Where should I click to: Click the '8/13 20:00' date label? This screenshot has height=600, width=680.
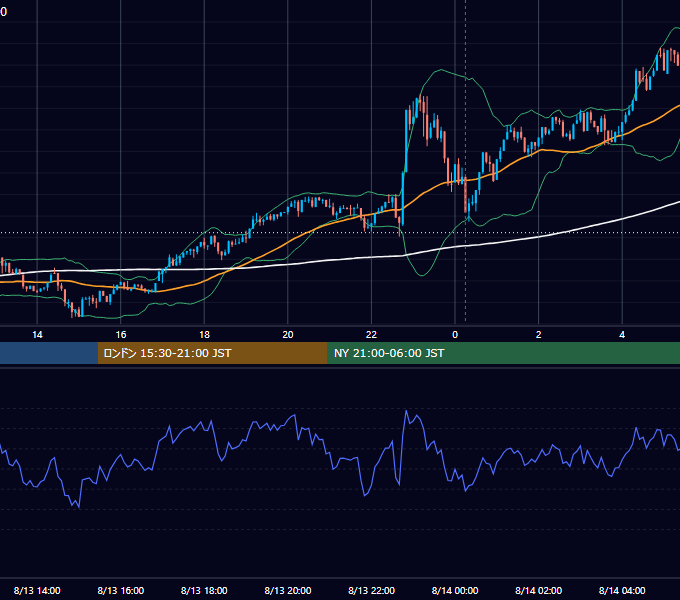(x=288, y=590)
